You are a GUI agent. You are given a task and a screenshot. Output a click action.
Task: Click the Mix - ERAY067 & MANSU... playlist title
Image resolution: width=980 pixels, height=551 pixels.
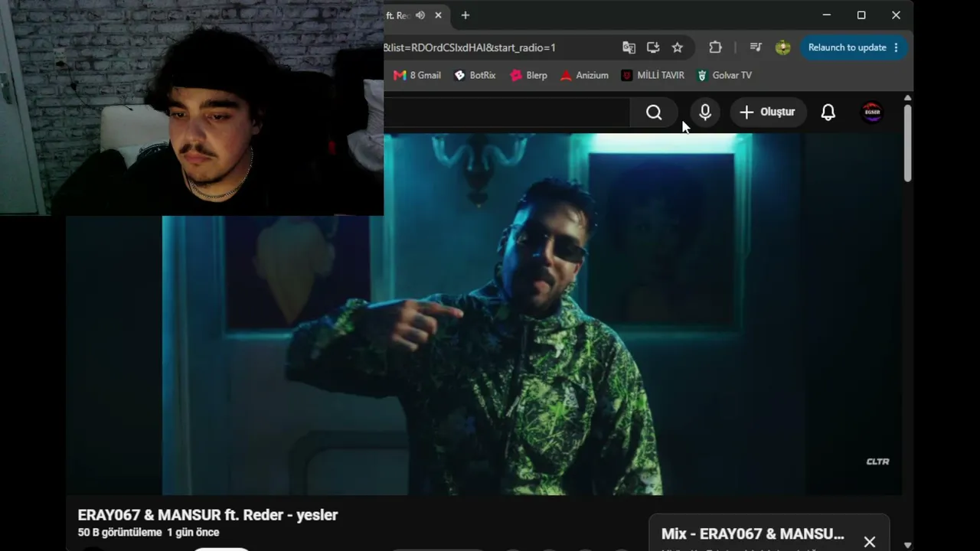click(x=753, y=534)
